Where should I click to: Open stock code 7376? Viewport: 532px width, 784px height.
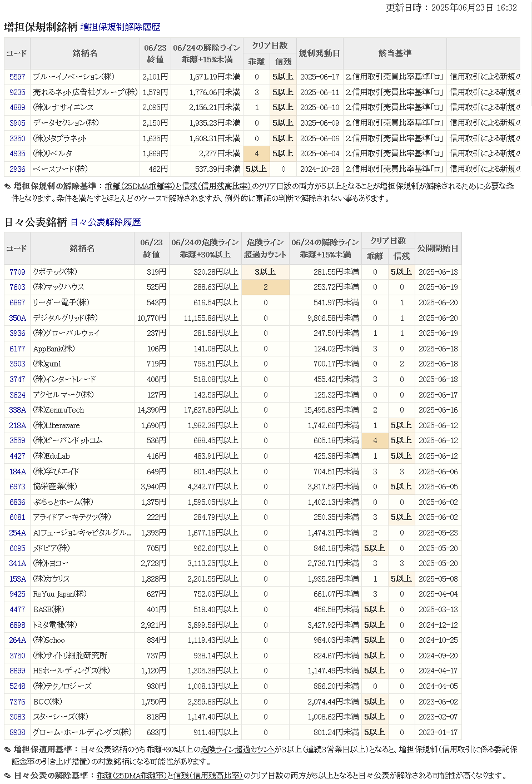17,702
